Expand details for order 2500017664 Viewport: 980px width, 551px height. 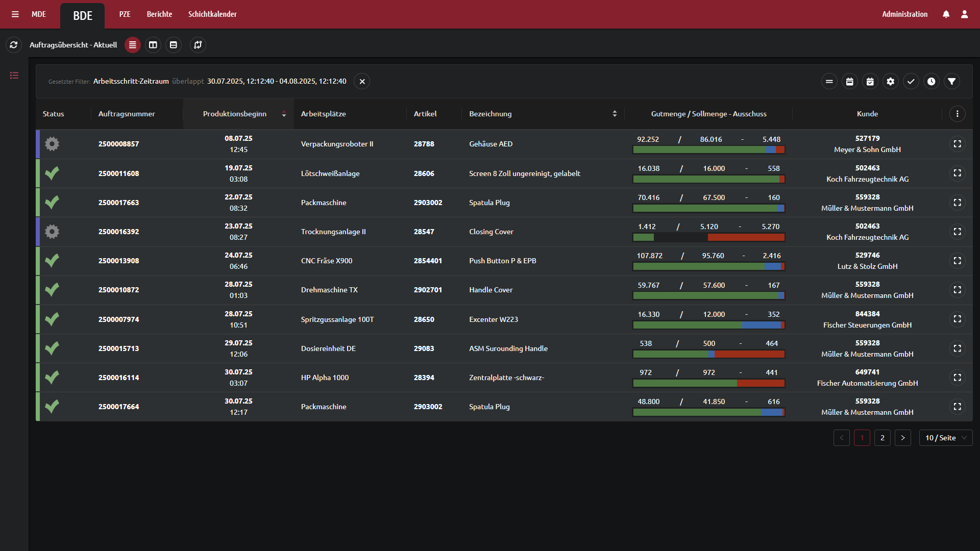[958, 407]
